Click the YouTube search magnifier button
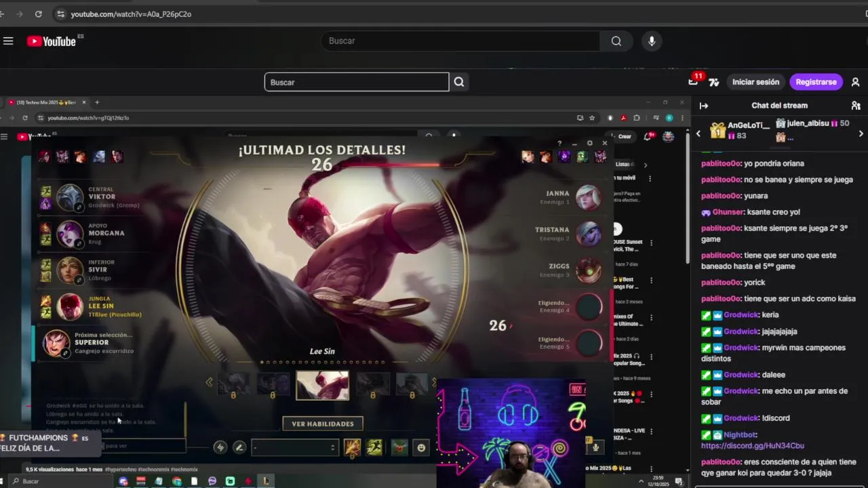This screenshot has width=868, height=488. click(616, 41)
